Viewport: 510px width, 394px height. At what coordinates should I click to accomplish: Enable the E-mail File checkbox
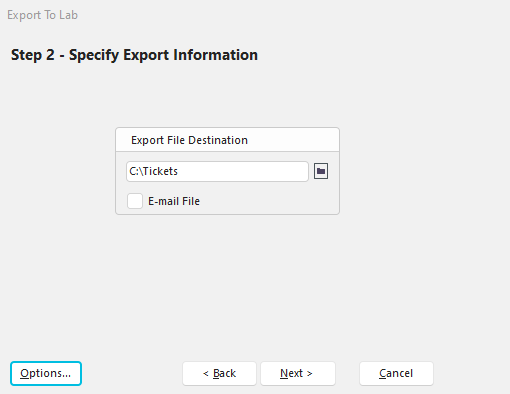tap(135, 201)
